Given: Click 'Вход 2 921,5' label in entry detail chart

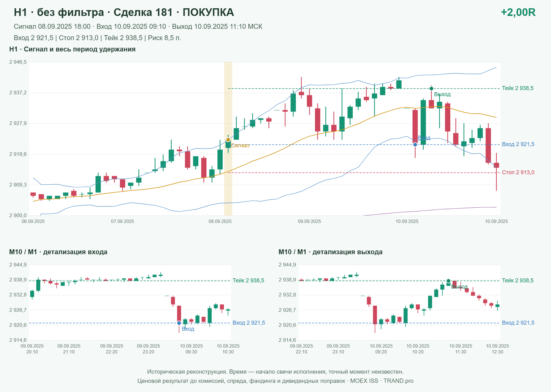Looking at the screenshot, I should coord(249,323).
